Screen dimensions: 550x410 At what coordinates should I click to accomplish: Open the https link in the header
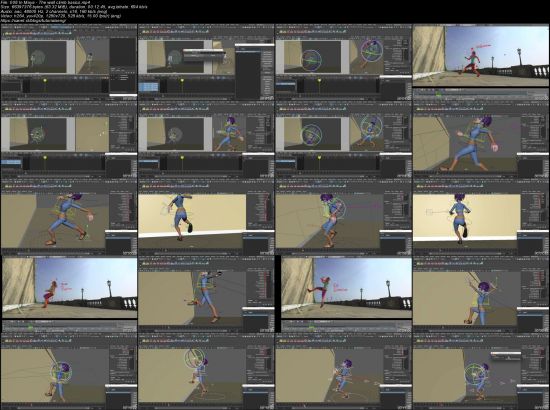[x=33, y=20]
